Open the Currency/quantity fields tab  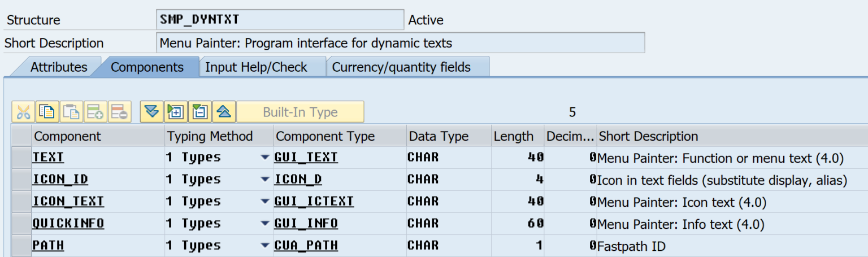pos(401,67)
